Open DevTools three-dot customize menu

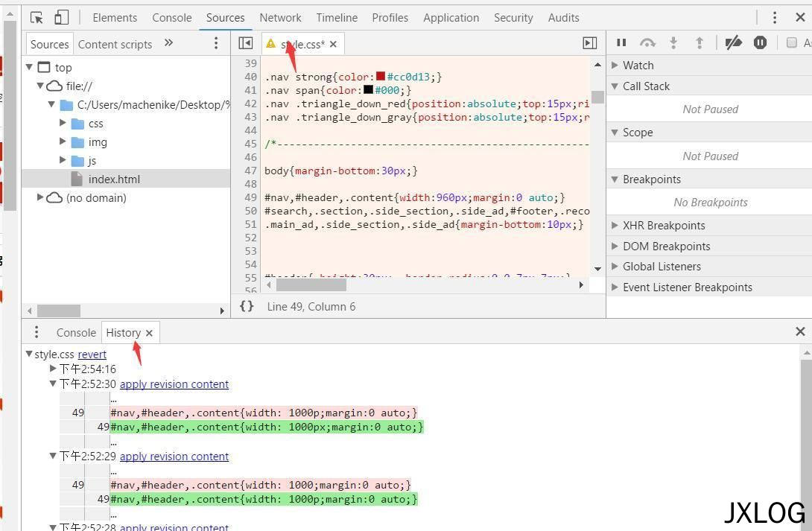(774, 18)
